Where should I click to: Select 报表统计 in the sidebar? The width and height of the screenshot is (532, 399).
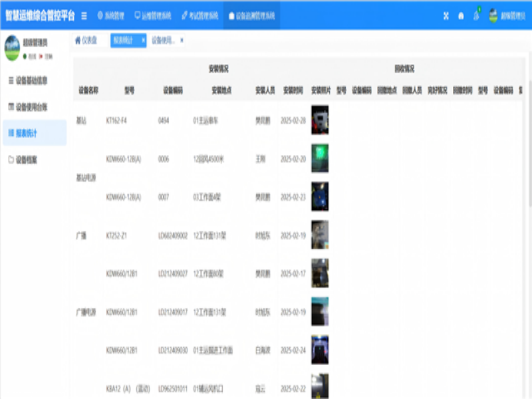(27, 133)
